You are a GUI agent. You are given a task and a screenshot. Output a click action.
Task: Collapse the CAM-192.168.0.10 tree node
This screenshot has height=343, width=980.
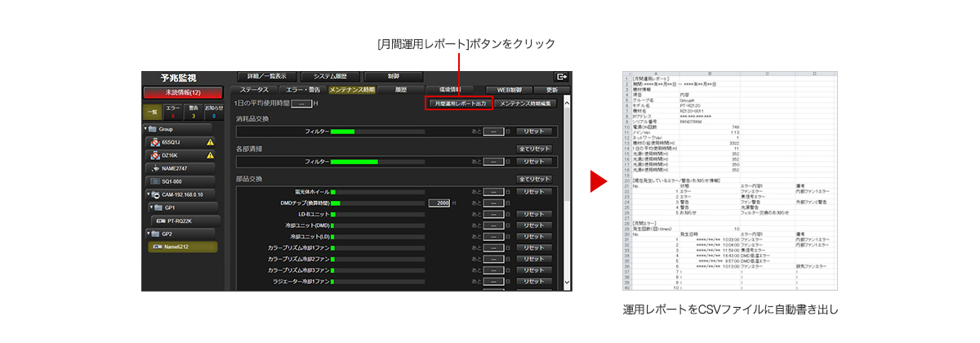[145, 194]
